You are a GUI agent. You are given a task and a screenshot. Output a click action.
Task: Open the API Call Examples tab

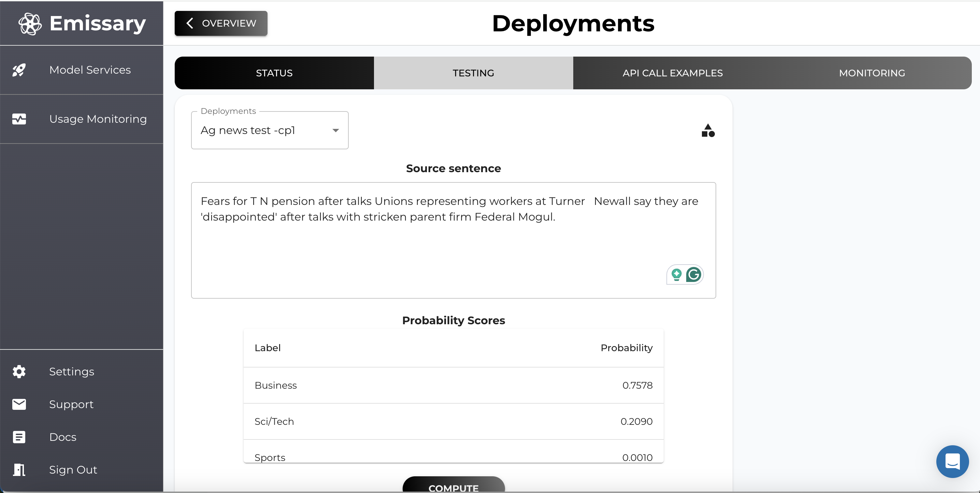[x=673, y=73]
